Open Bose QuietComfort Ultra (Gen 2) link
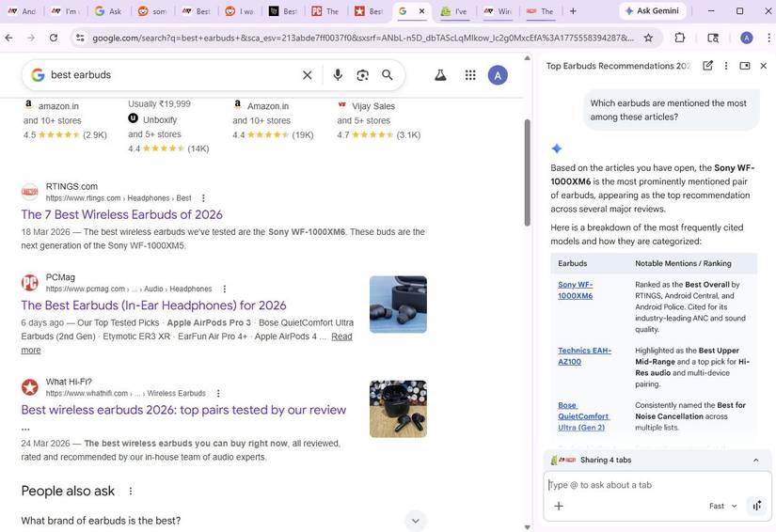Image resolution: width=776 pixels, height=532 pixels. pyautogui.click(x=583, y=416)
